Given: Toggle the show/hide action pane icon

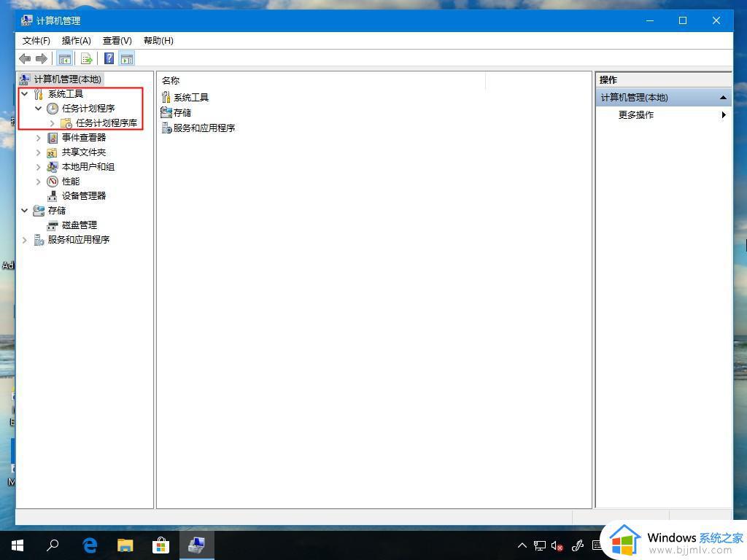Looking at the screenshot, I should 127,58.
